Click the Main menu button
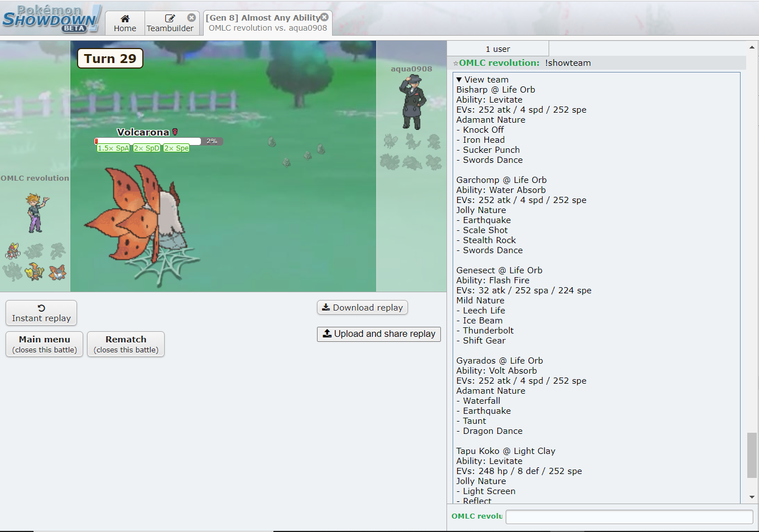 coord(45,344)
